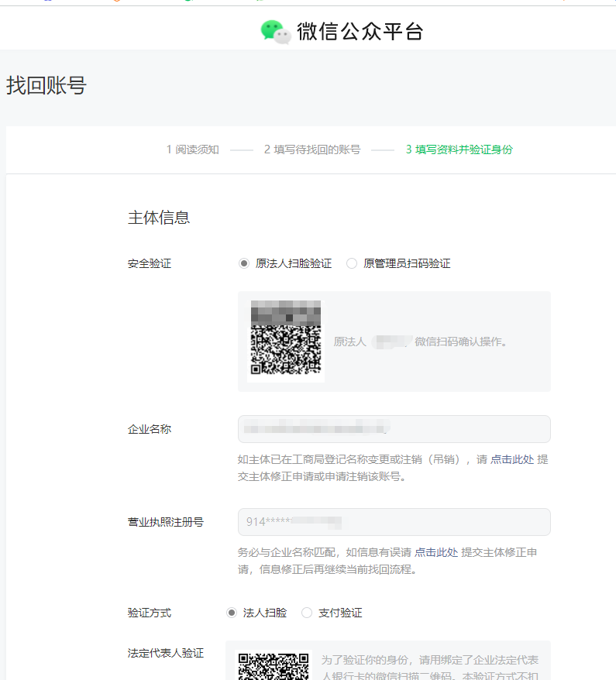
Task: Go to step 2 填写待找回的账号
Action: (312, 149)
